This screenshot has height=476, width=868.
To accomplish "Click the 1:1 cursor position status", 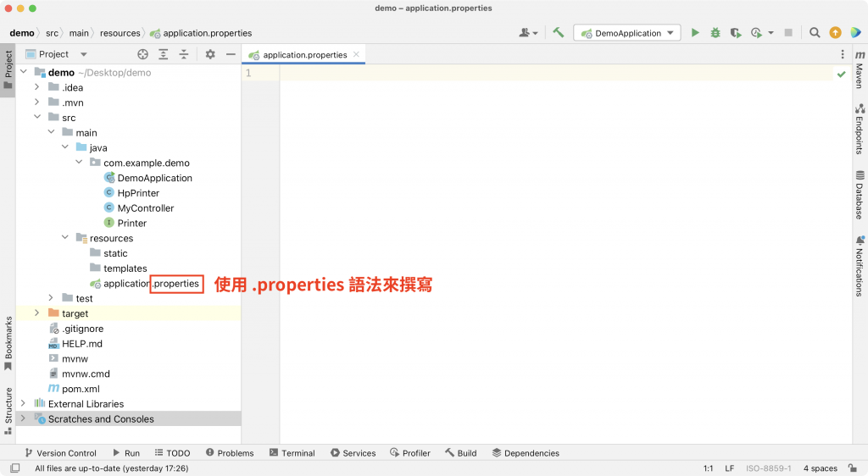I will 708,468.
